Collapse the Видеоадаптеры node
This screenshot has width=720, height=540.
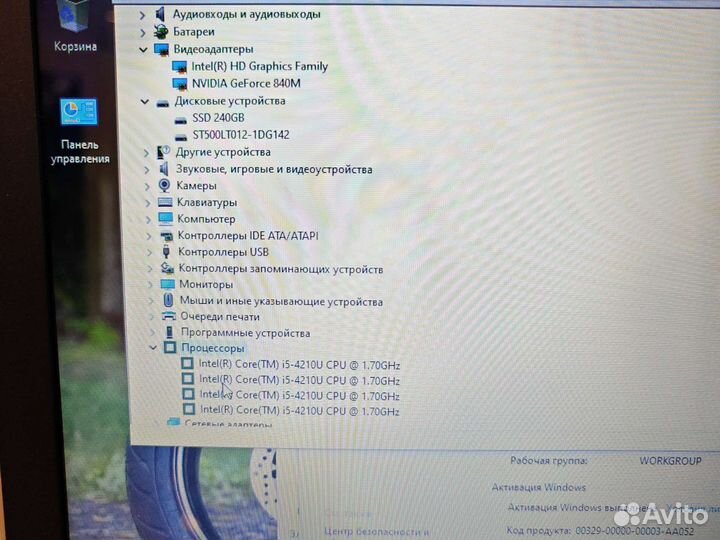coord(143,50)
